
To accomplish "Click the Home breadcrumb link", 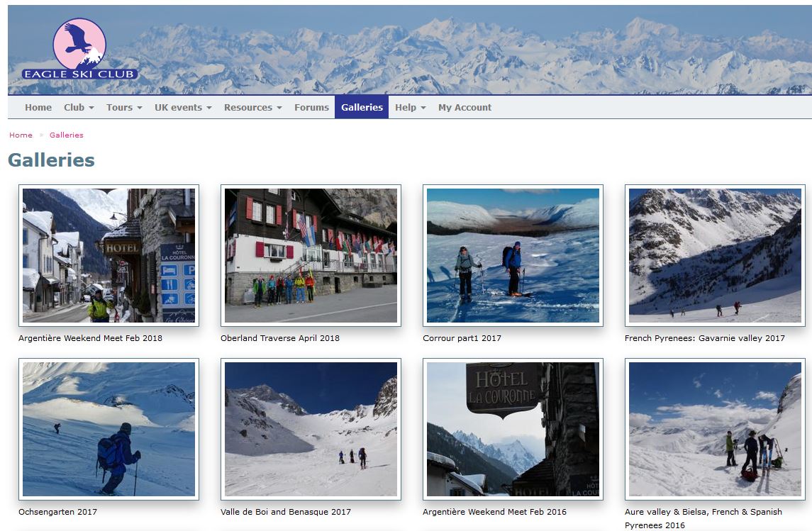I will pos(21,135).
